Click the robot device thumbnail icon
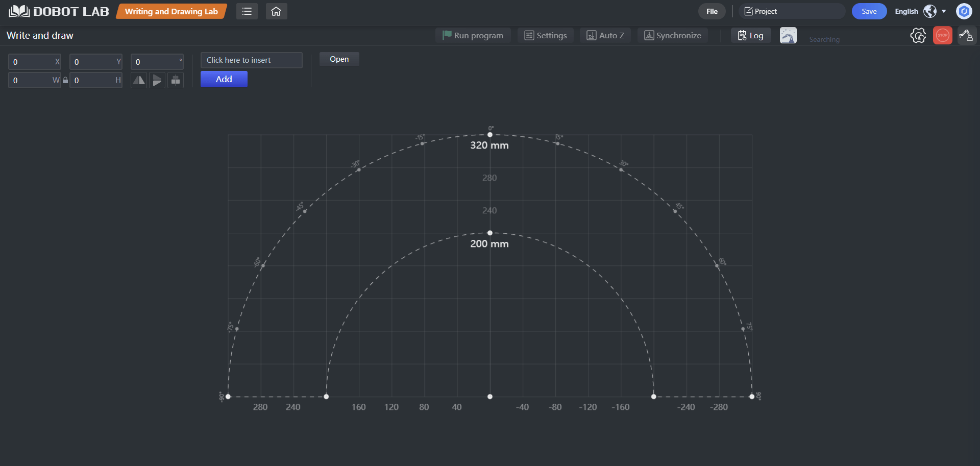This screenshot has width=980, height=466. pyautogui.click(x=788, y=36)
